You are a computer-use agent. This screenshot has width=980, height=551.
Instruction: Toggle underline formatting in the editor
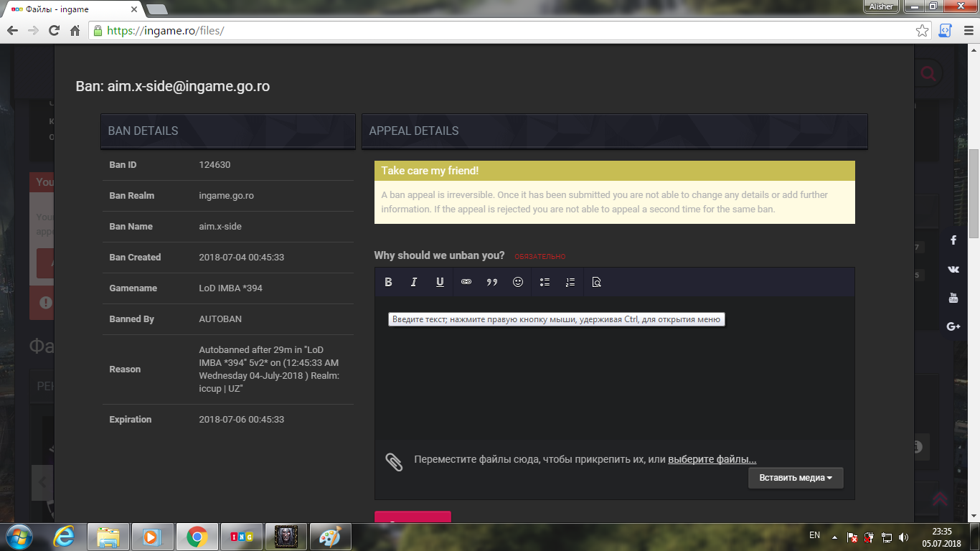440,282
